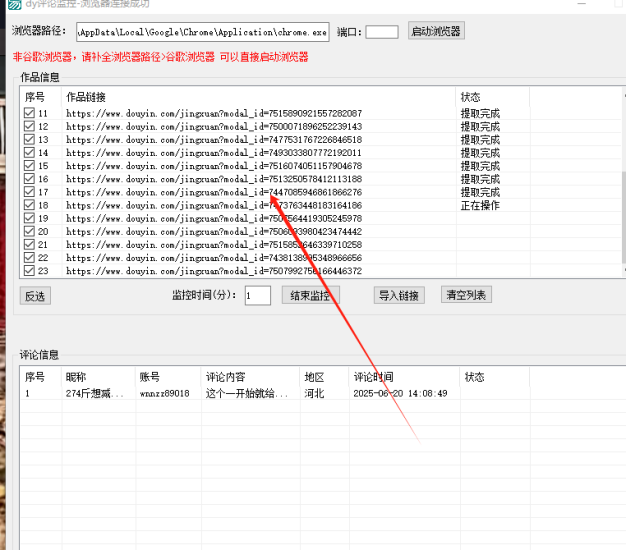This screenshot has height=550, width=626.
Task: Click the 状态 header in comments table
Action: click(474, 377)
